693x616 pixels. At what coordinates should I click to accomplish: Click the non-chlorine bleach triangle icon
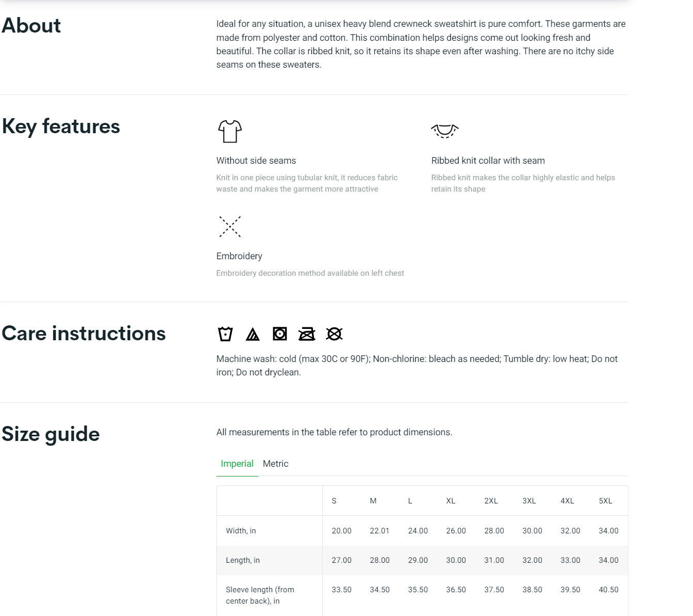pos(253,335)
